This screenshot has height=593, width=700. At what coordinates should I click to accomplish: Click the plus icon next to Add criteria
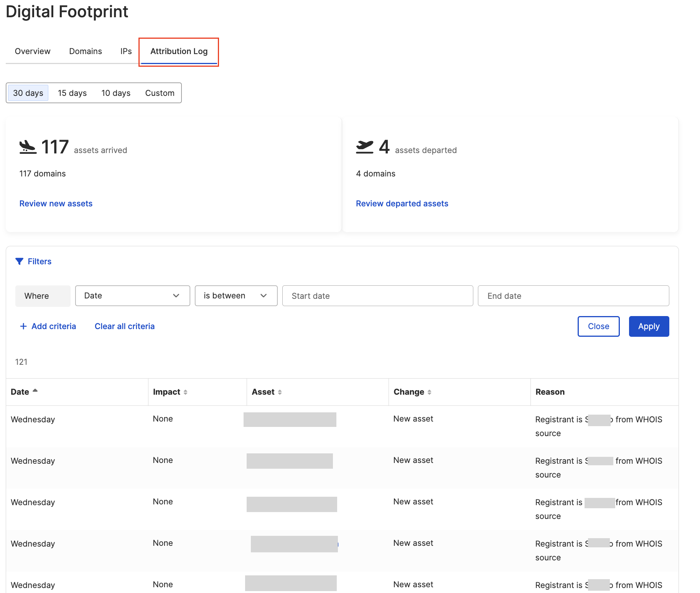pos(23,326)
